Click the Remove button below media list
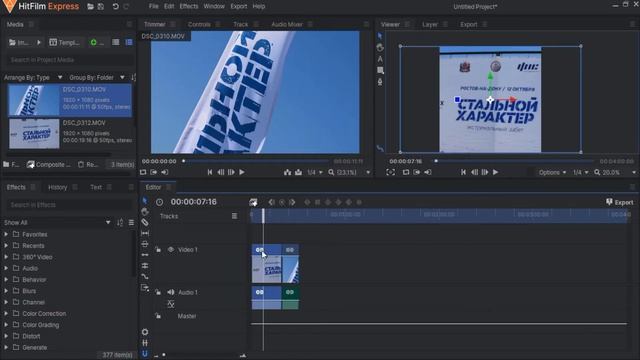 [88, 164]
